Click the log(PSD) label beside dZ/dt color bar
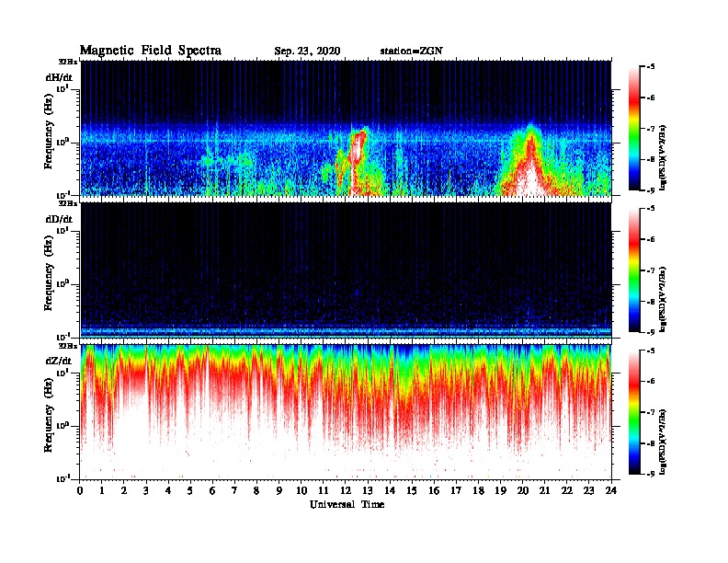The height and width of the screenshot is (563, 728). [x=663, y=442]
